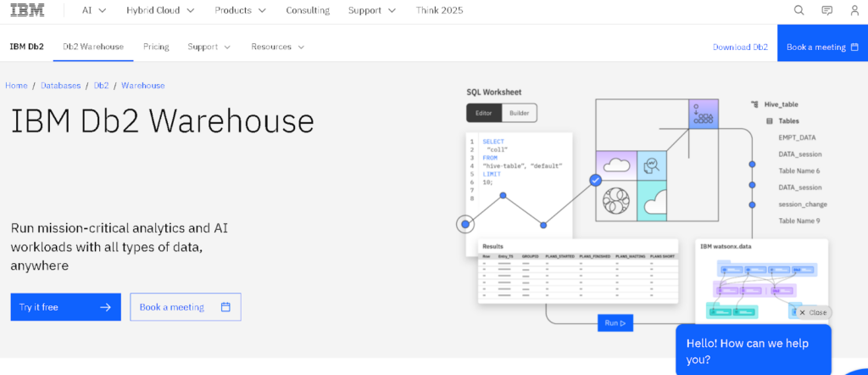
Task: Click the Tables list icon
Action: pyautogui.click(x=769, y=120)
